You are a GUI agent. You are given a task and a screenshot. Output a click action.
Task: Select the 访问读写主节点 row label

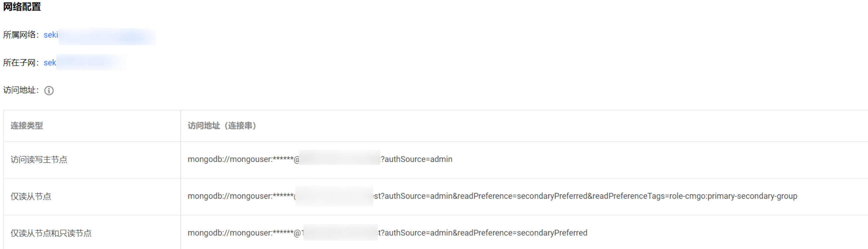click(39, 159)
